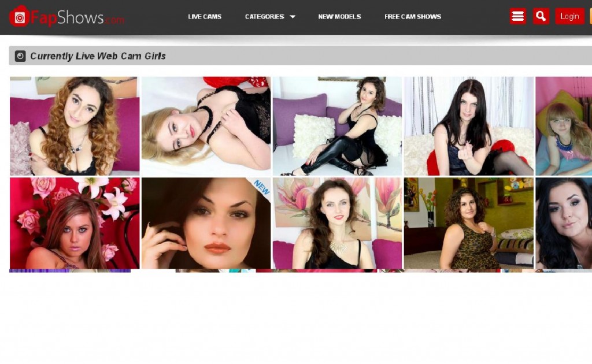Click the camera icon in section header
Image resolution: width=592 pixels, height=364 pixels.
(x=20, y=56)
